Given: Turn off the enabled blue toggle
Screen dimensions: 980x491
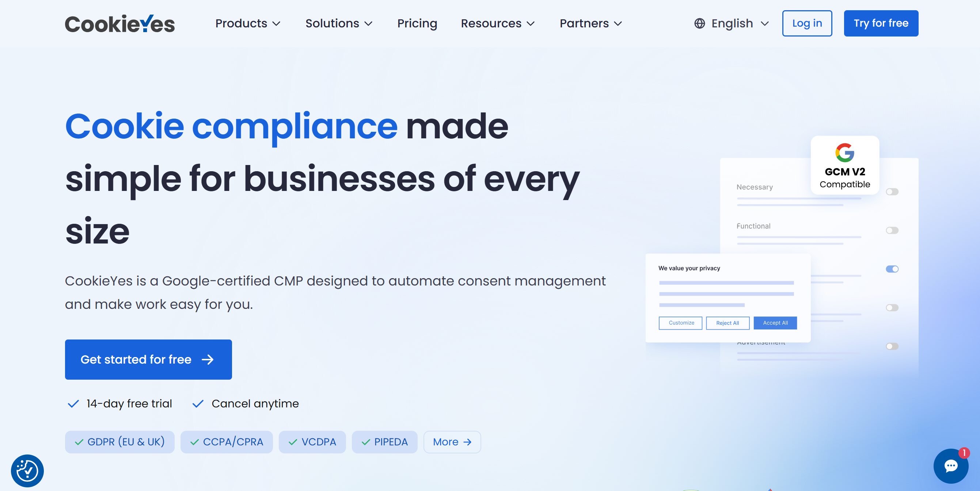Looking at the screenshot, I should (892, 269).
